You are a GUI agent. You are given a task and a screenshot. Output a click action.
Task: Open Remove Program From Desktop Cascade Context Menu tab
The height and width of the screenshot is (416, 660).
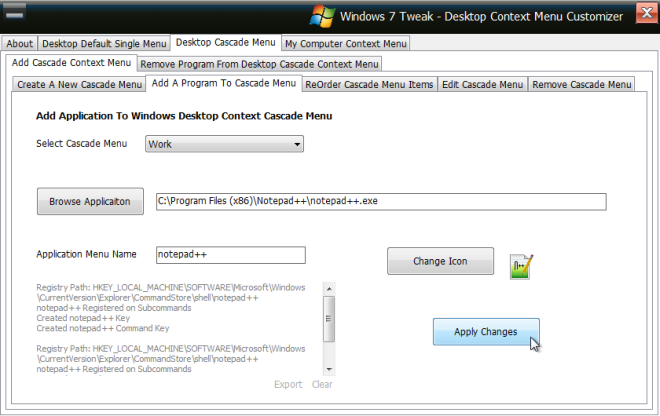click(x=259, y=64)
